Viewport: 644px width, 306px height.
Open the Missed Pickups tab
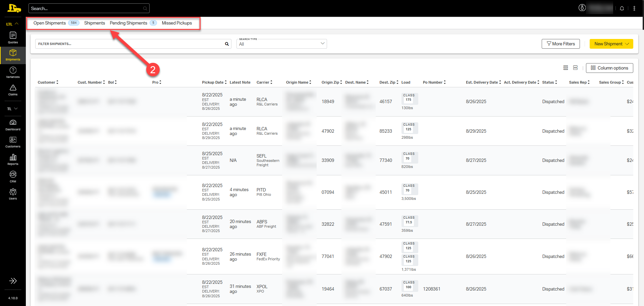coord(177,23)
